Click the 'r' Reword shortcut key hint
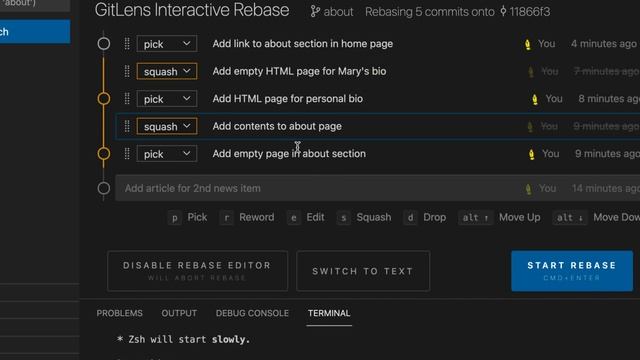Screen dimensions: 640x360 coord(227,218)
